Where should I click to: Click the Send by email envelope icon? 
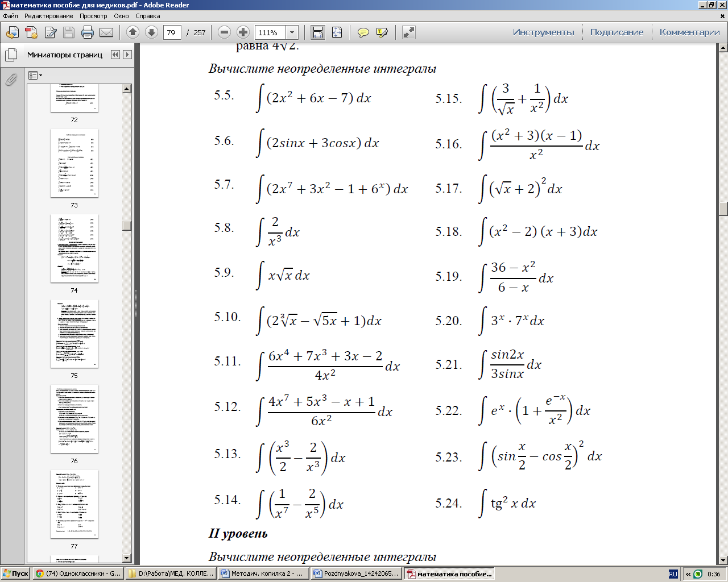tap(106, 32)
